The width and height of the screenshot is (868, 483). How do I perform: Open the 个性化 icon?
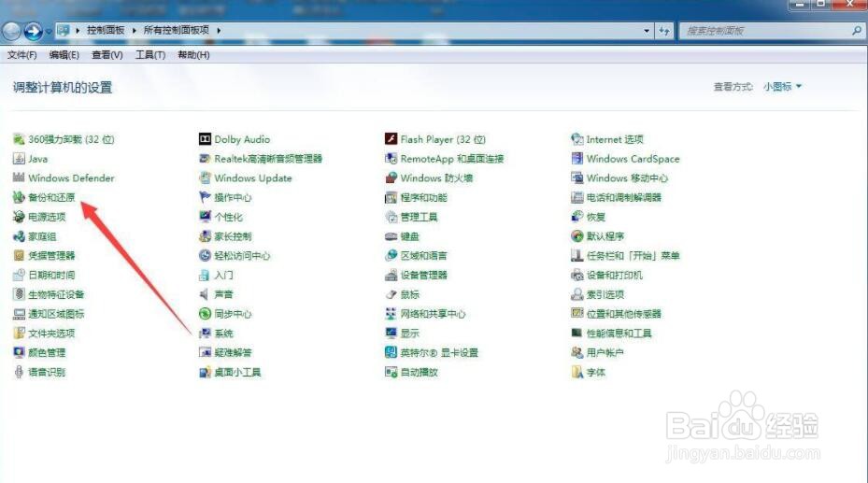click(x=205, y=217)
